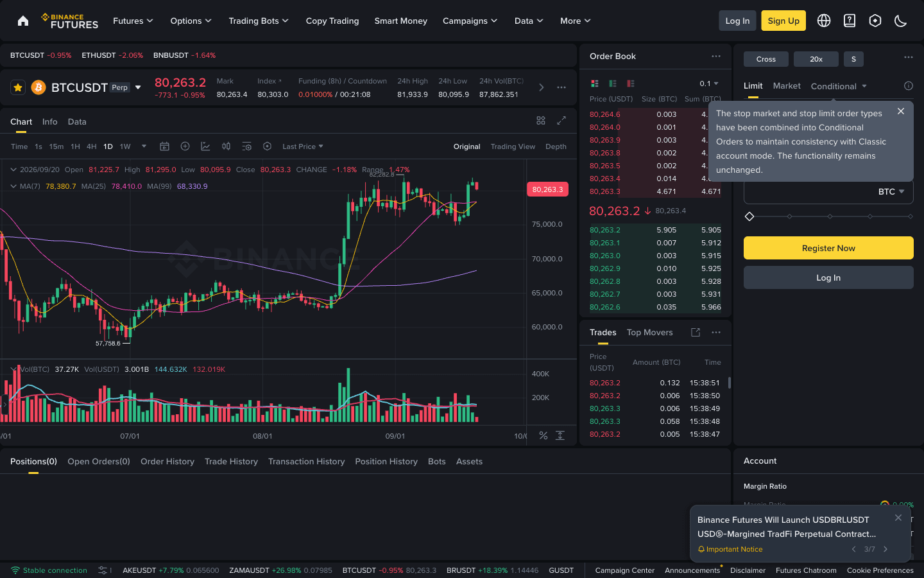This screenshot has width=924, height=578.
Task: Switch chart to Trading View mode
Action: (x=513, y=146)
